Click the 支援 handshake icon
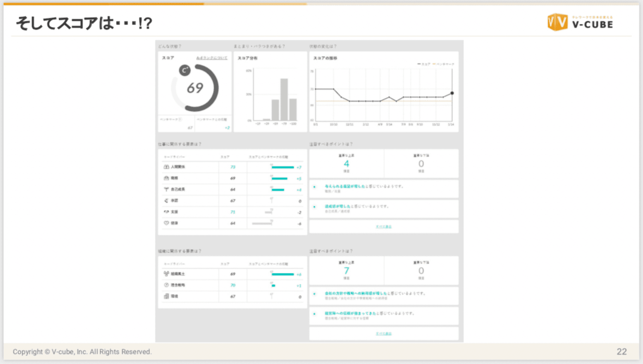643x364 pixels. pyautogui.click(x=166, y=212)
